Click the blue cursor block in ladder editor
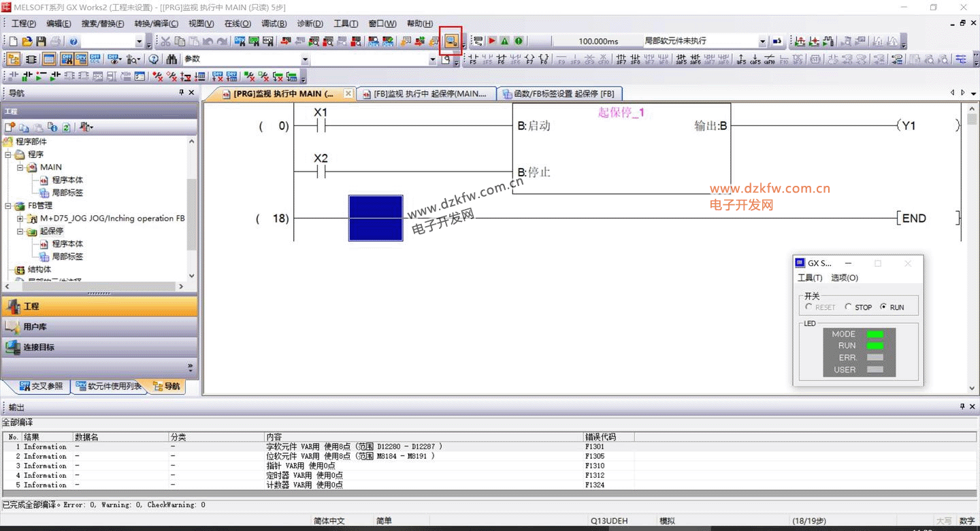Screen dimensions: 980x531 pos(376,219)
